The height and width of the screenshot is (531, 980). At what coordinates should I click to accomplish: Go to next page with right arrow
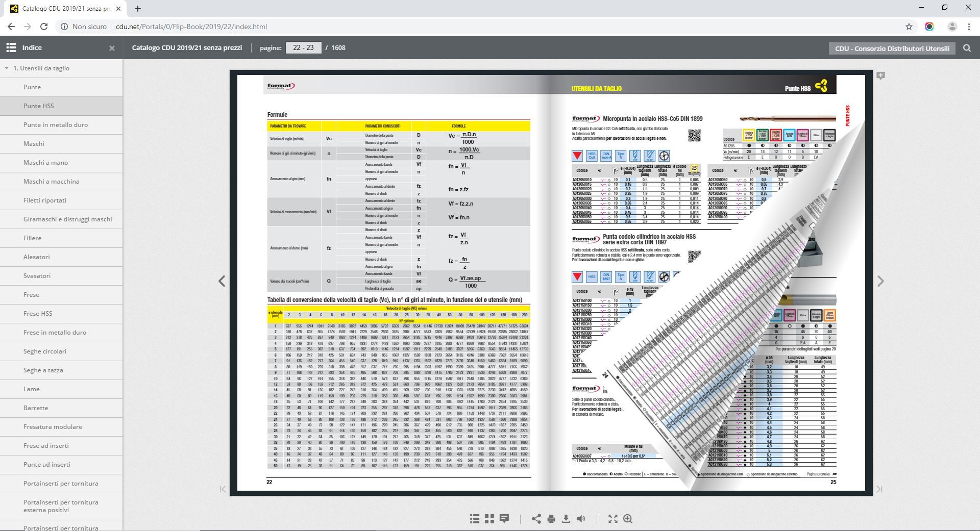(x=880, y=281)
